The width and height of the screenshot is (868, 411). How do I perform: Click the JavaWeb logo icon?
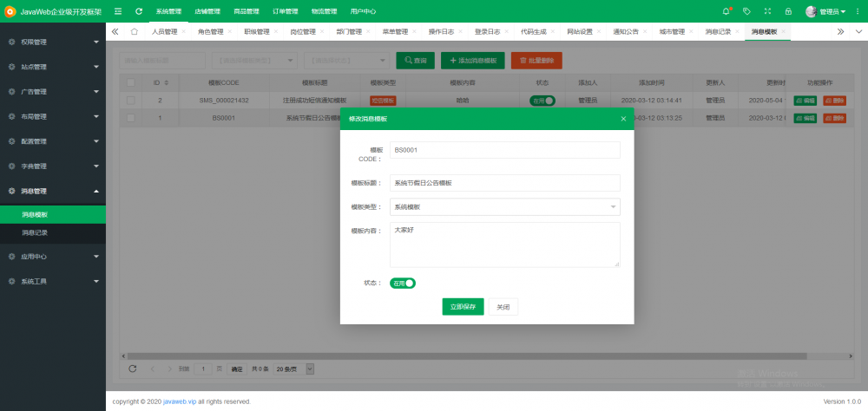10,11
